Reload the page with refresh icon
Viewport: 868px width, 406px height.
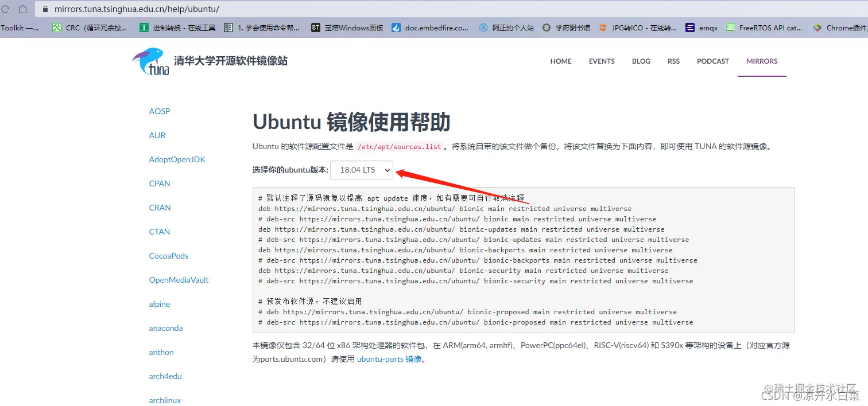click(5, 9)
